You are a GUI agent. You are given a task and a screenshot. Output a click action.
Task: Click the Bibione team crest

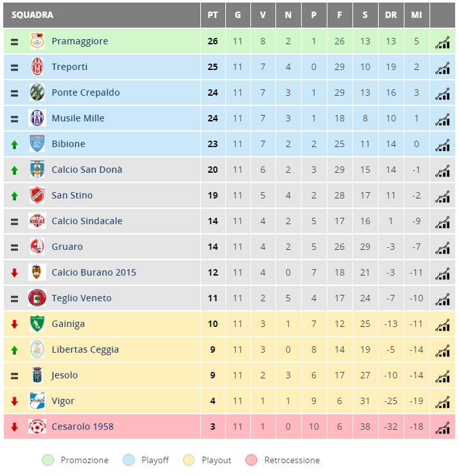37,144
